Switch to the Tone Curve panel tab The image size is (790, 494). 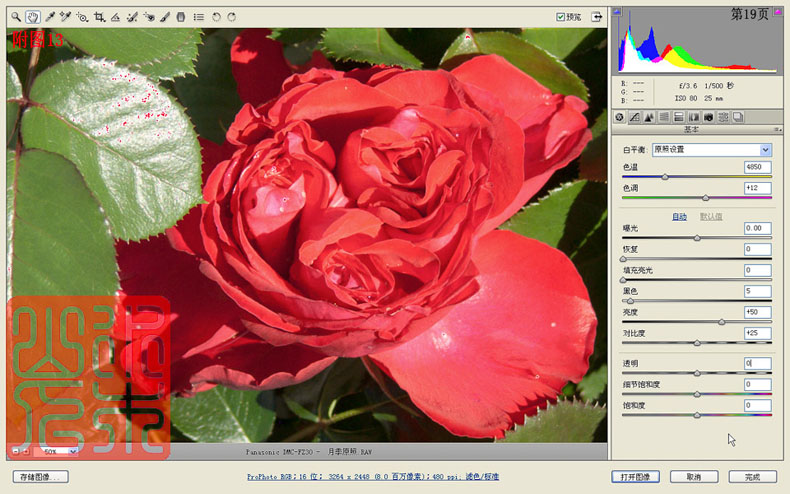tap(634, 117)
